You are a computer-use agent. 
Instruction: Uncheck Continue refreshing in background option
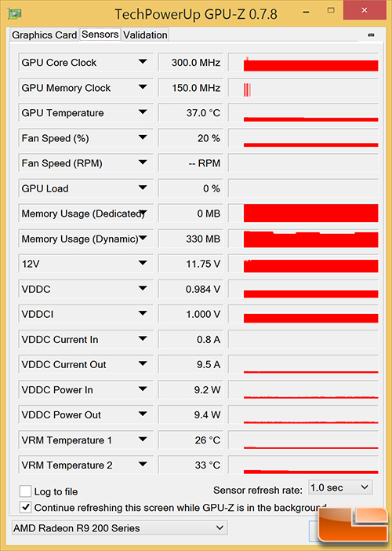(26, 507)
